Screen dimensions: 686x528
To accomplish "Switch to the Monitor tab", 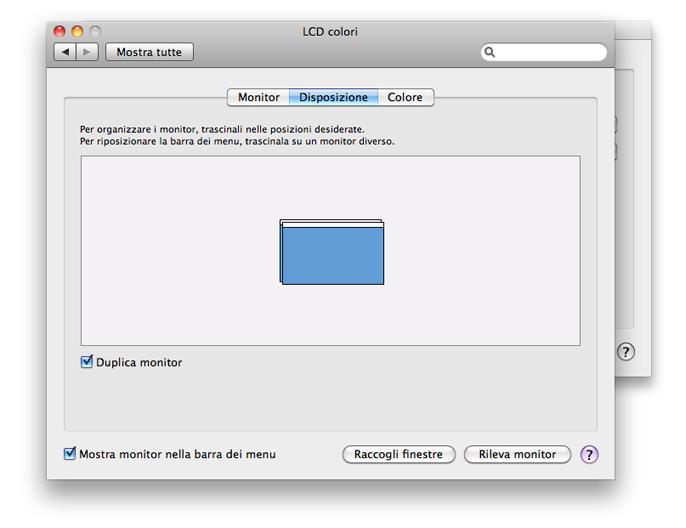I will (x=259, y=97).
